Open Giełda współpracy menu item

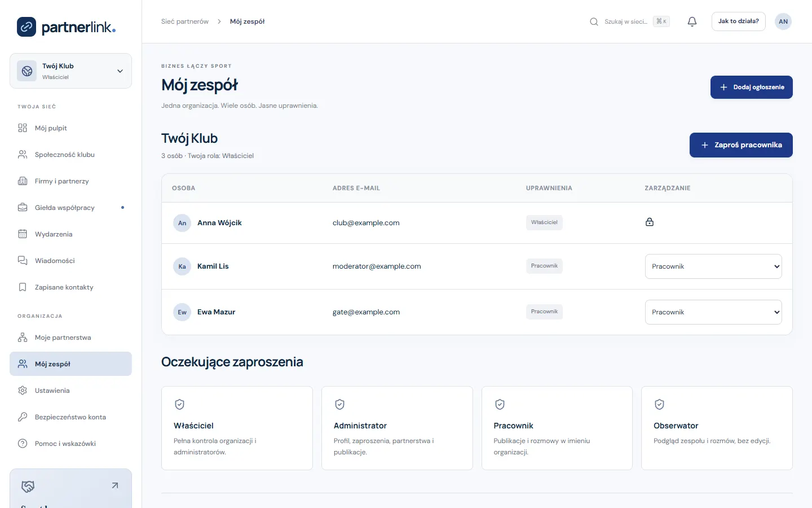coord(70,208)
